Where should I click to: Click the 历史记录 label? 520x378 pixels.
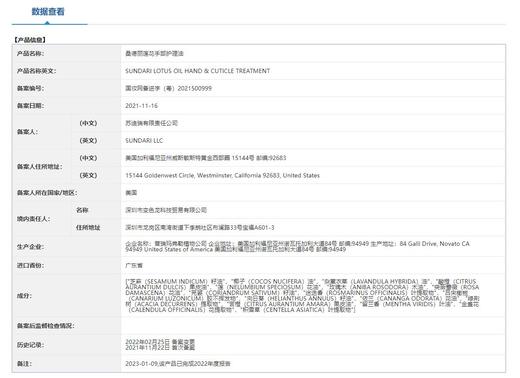(30, 345)
